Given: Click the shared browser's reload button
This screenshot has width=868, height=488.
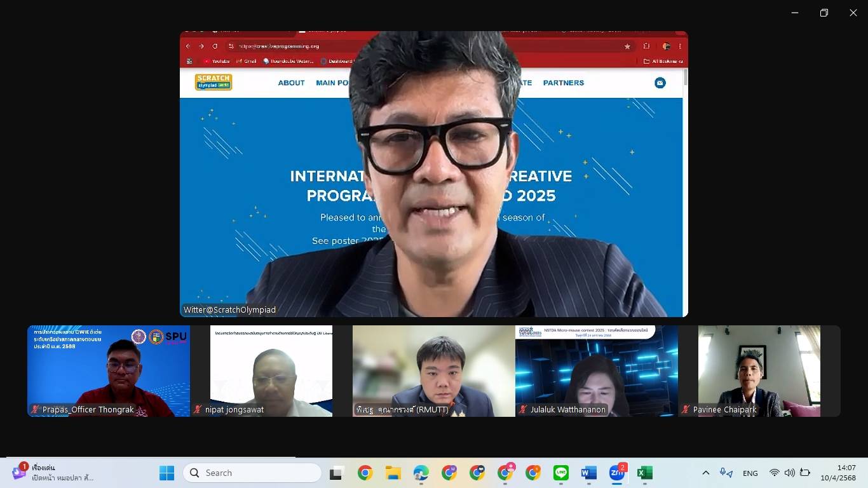Looking at the screenshot, I should coord(215,46).
